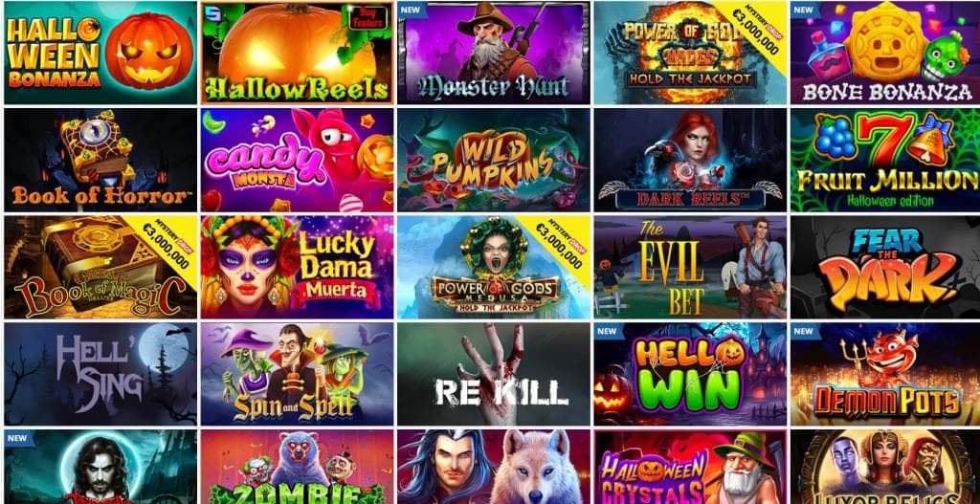
Task: Click the NEW badge on Monster Hunt
Action: [x=410, y=10]
